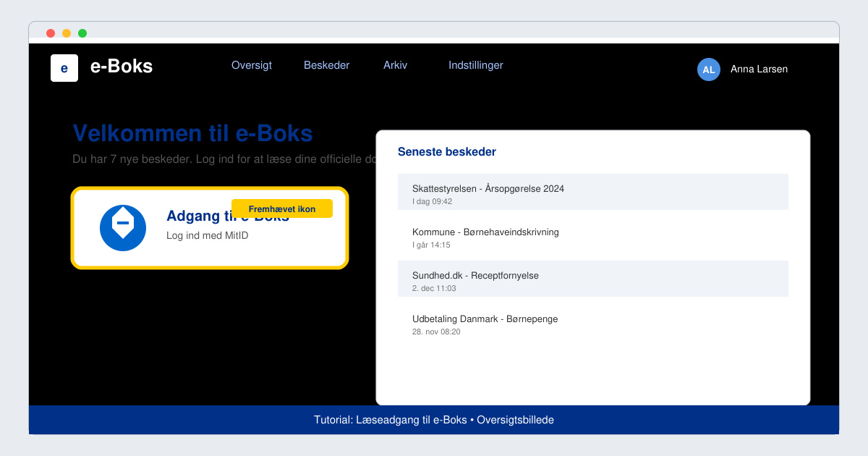The width and height of the screenshot is (868, 456).
Task: Click the Seneste beskeder heading
Action: pyautogui.click(x=447, y=152)
